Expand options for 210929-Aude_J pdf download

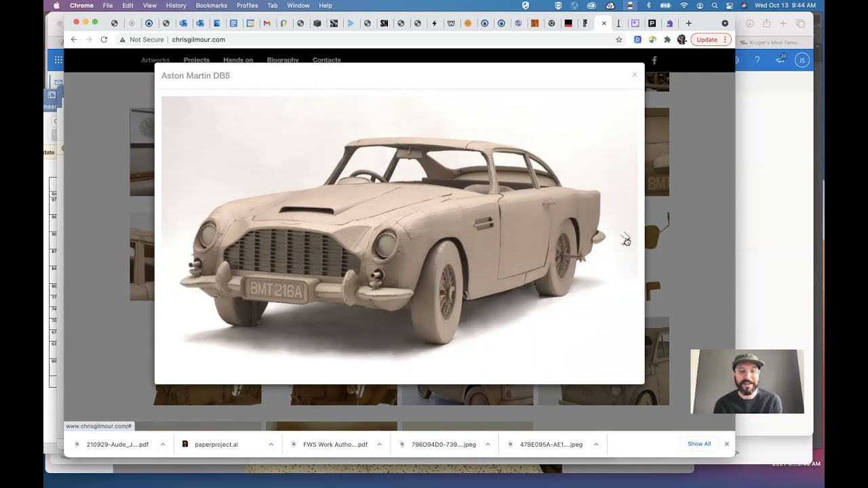163,445
